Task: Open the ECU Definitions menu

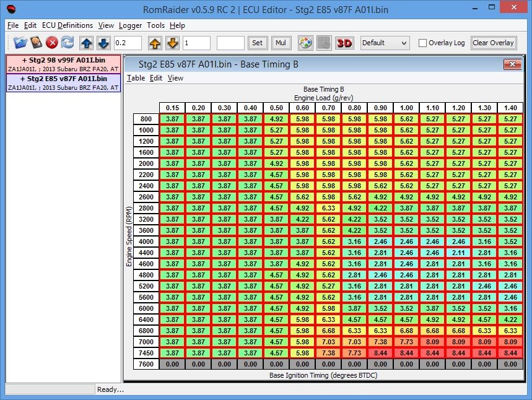Action: pos(67,25)
